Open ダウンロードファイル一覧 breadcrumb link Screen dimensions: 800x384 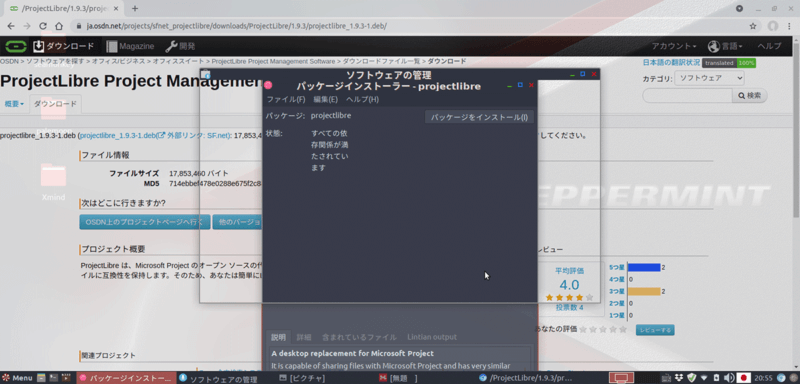tap(381, 61)
